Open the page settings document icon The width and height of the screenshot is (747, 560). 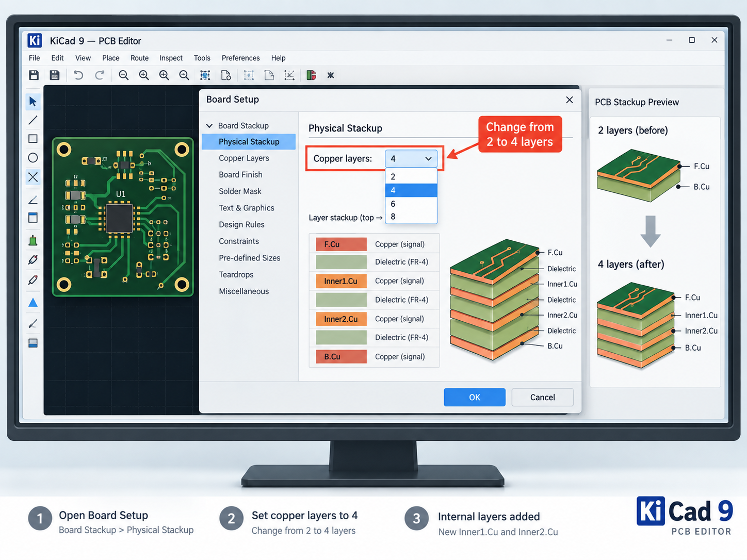pyautogui.click(x=226, y=75)
